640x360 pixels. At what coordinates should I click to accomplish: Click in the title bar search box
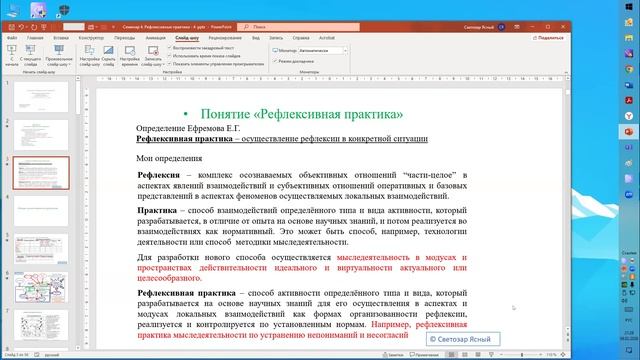(298, 27)
